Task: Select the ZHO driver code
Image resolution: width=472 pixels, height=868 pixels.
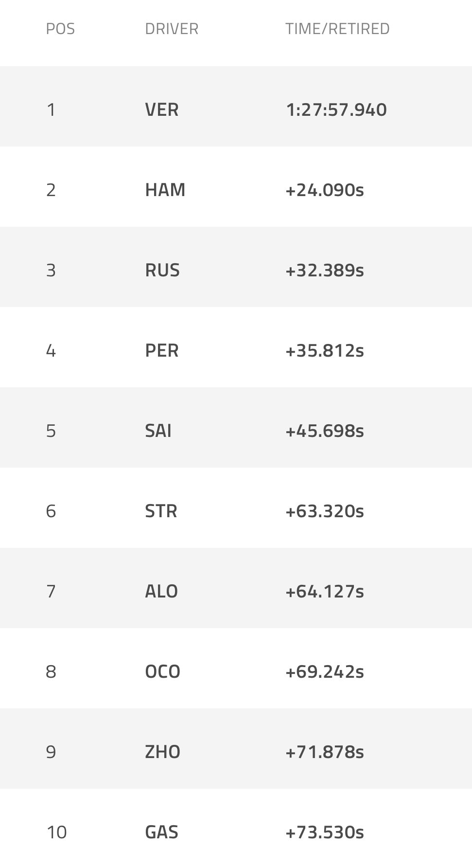Action: pos(162,752)
